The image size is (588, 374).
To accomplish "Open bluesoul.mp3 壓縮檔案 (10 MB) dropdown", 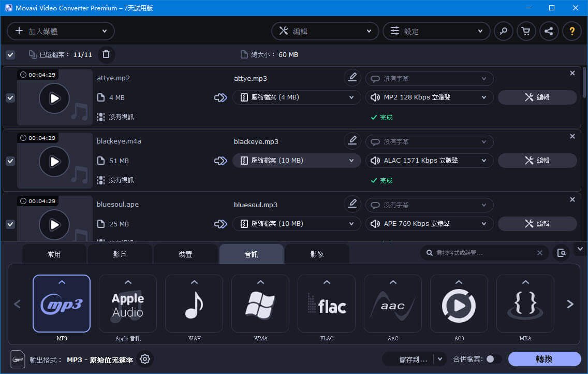I will (x=297, y=224).
